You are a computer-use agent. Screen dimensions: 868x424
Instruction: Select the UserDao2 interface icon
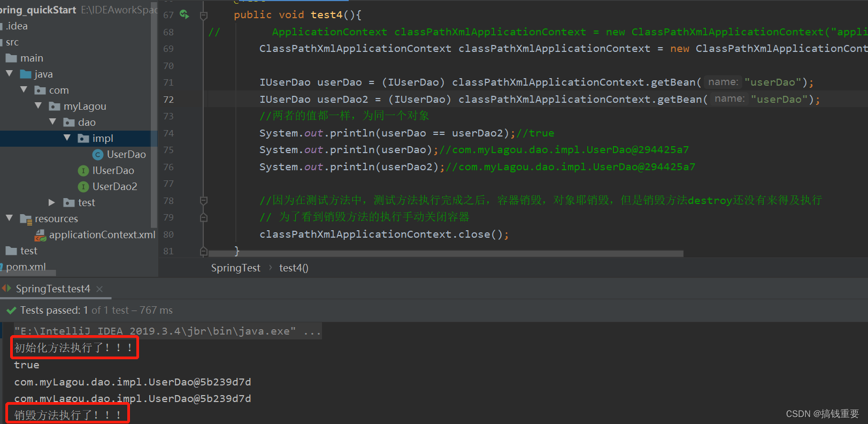click(83, 187)
